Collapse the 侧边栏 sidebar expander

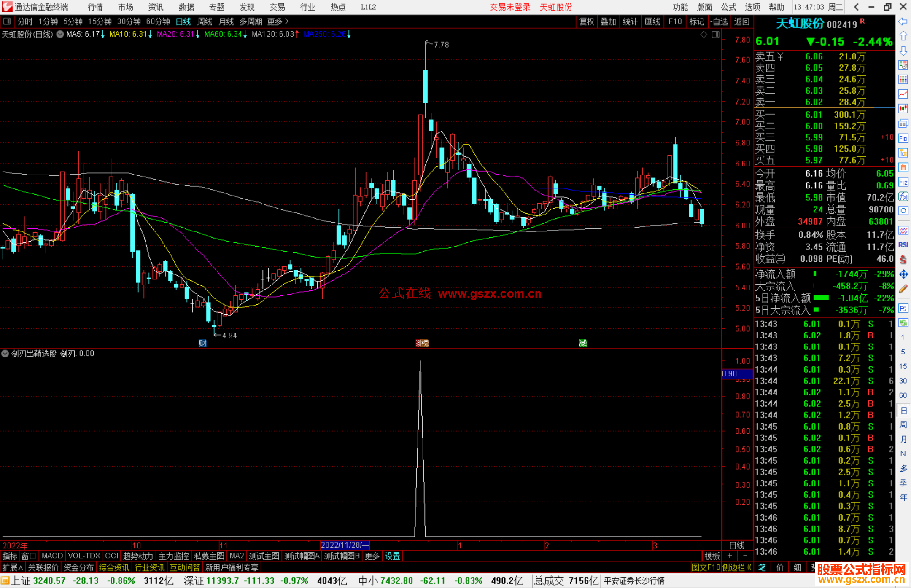(x=737, y=567)
